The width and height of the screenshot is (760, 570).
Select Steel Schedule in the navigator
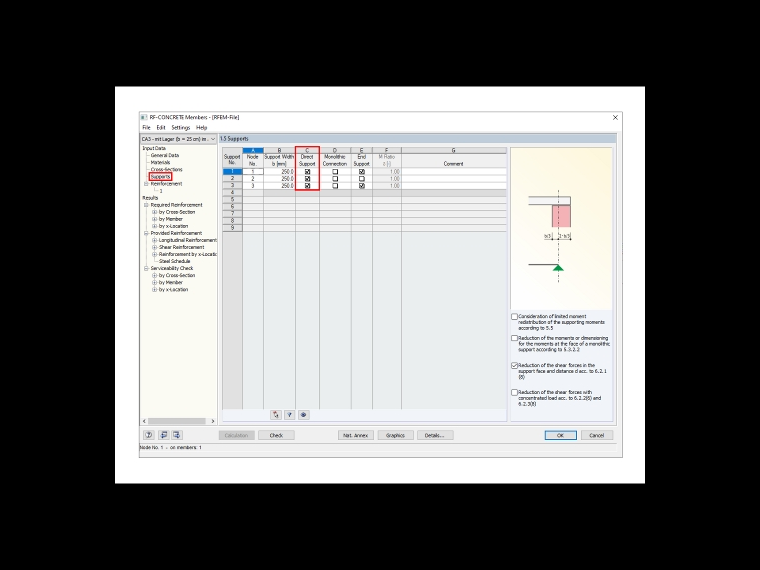tap(174, 261)
